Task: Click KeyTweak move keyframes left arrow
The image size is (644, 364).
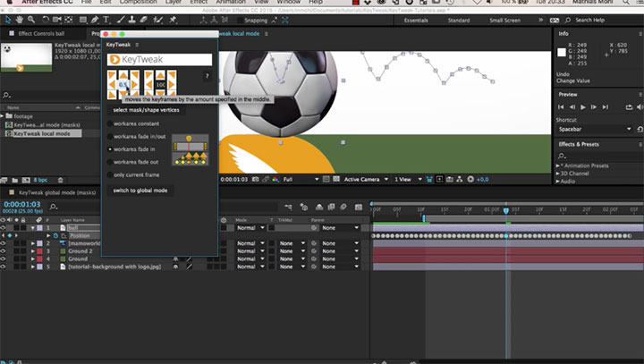Action: coord(112,85)
